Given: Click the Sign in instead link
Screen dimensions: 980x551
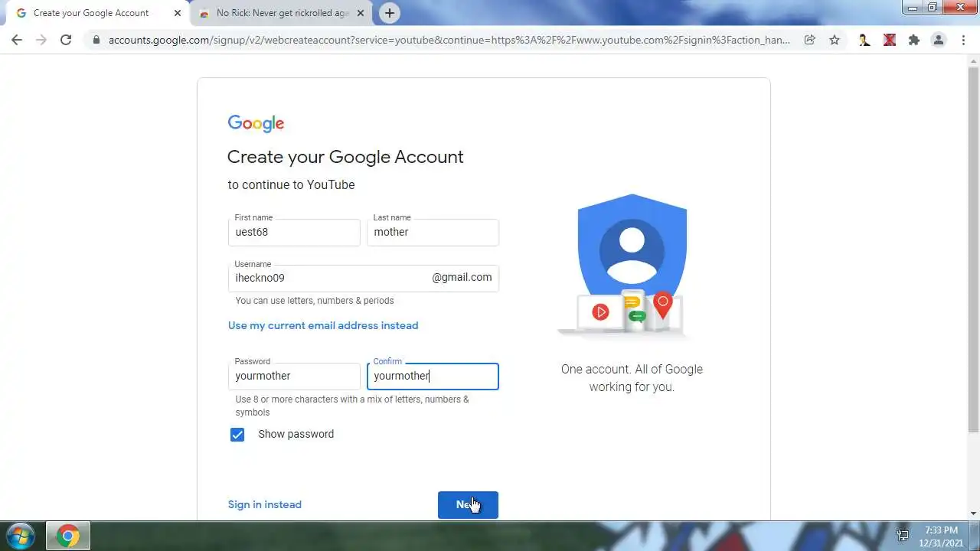Looking at the screenshot, I should [265, 504].
